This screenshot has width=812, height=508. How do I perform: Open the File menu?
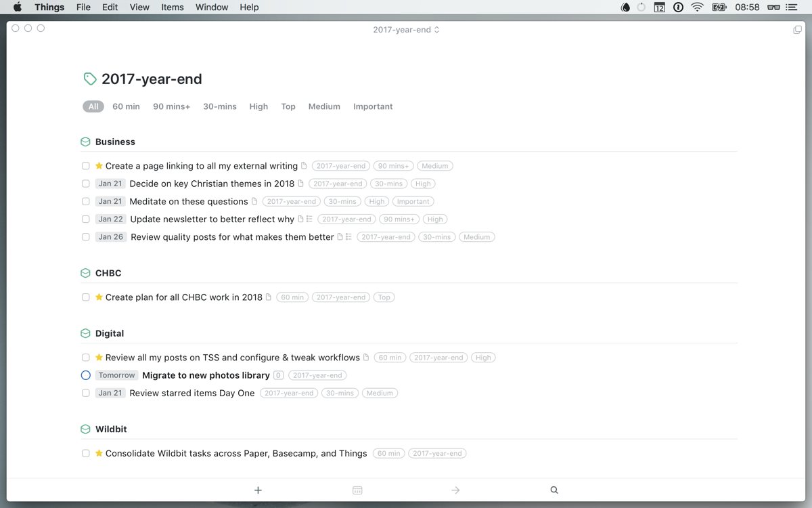[83, 7]
